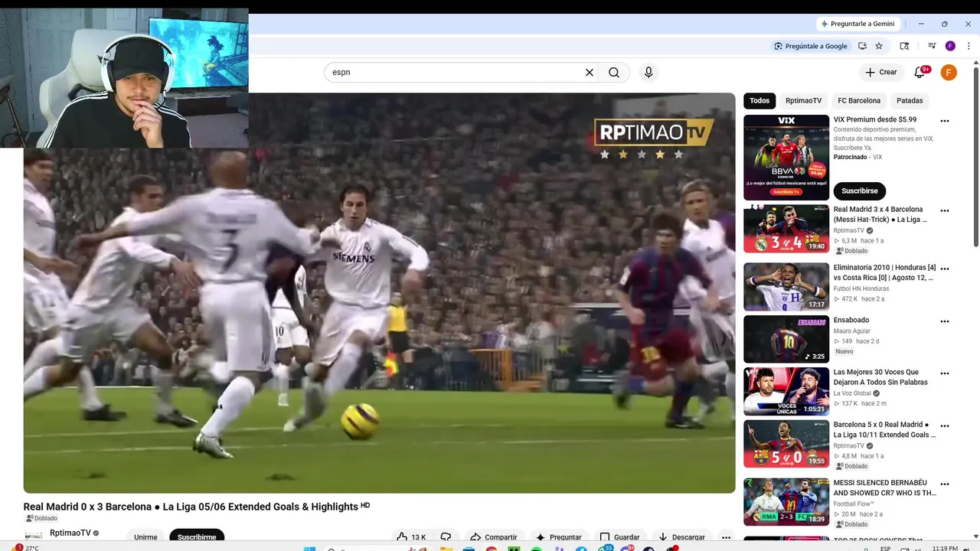
Task: Bookmark this page with the star icon
Action: click(879, 46)
